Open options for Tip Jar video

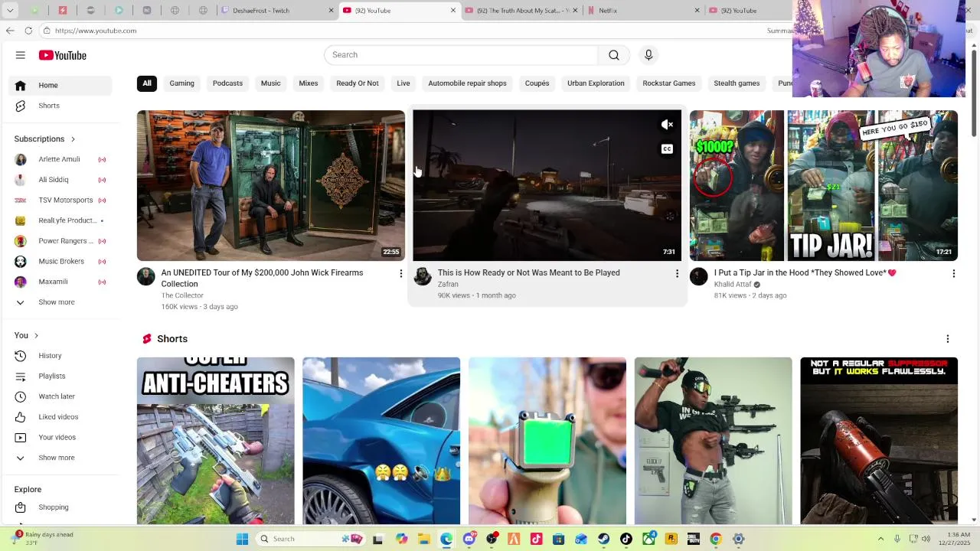click(953, 273)
